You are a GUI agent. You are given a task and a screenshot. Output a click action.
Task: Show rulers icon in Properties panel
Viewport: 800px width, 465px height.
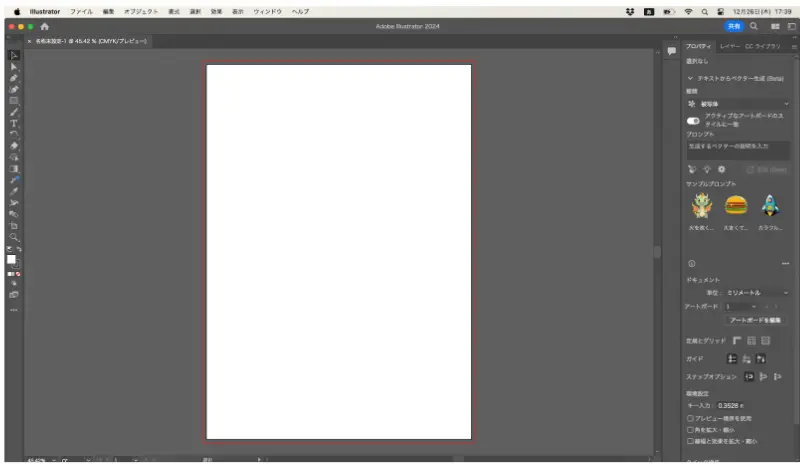pyautogui.click(x=737, y=340)
